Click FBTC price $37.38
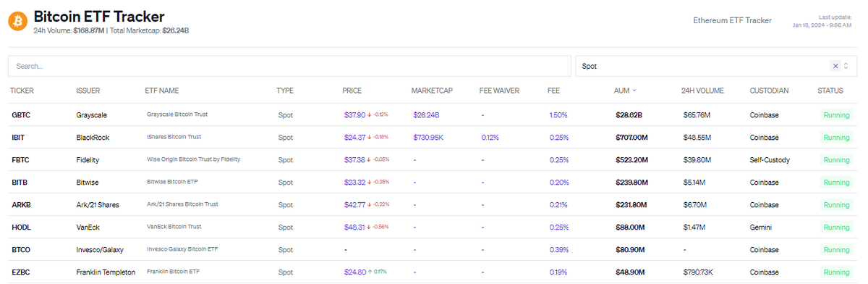Screen dimensions: 868x284 click(x=355, y=160)
